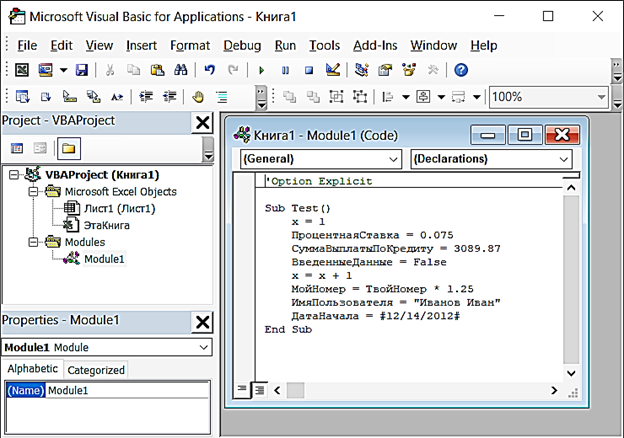Click View Code icon in Project panel
The width and height of the screenshot is (624, 438).
[x=17, y=148]
